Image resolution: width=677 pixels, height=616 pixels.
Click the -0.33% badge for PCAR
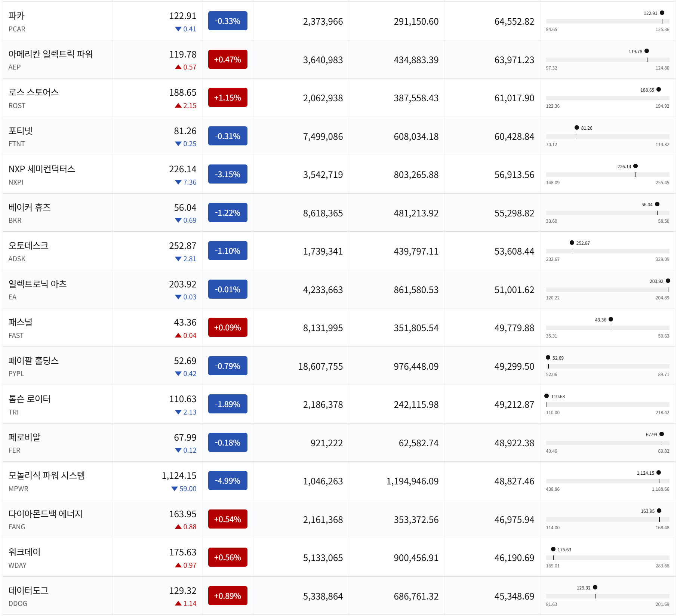tap(228, 21)
